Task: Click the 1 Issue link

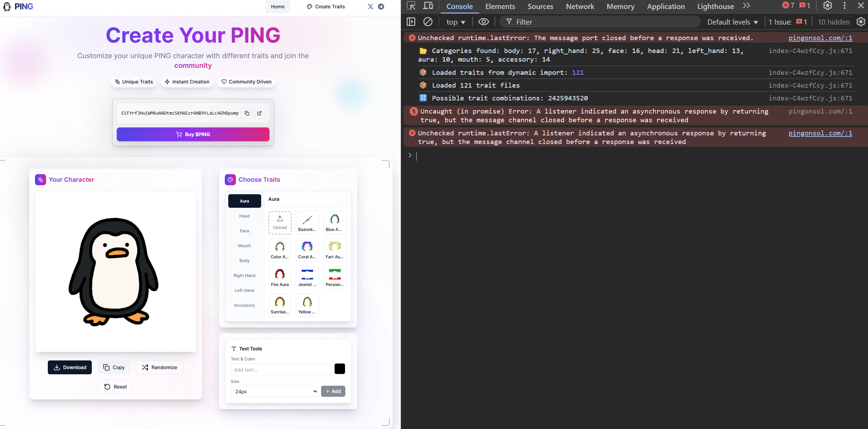Action: click(x=788, y=22)
